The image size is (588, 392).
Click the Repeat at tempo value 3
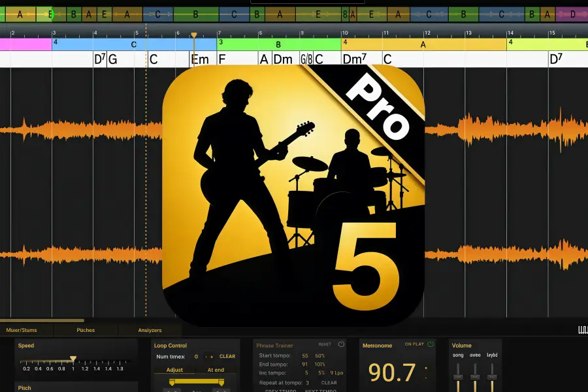point(308,383)
